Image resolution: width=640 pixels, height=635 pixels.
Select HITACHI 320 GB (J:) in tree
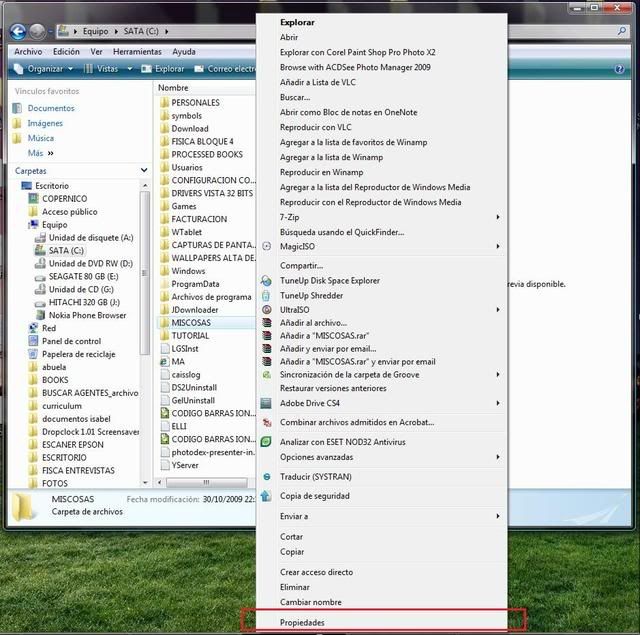(84, 302)
